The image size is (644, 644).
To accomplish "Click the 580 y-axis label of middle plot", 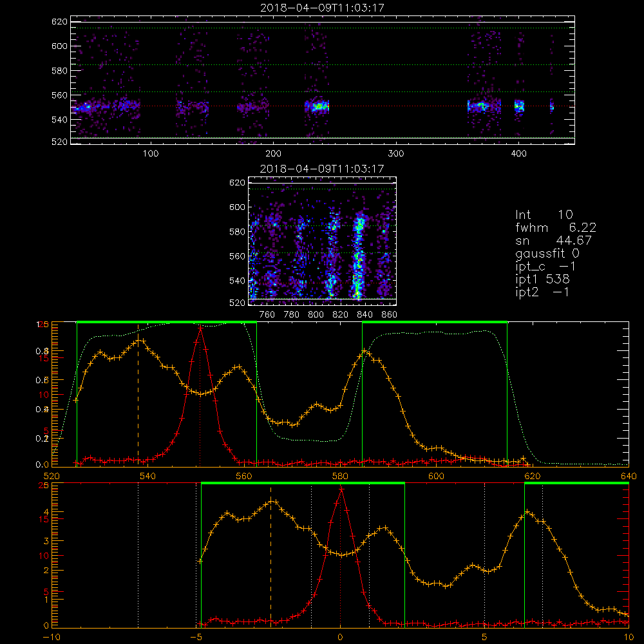I will tap(237, 232).
